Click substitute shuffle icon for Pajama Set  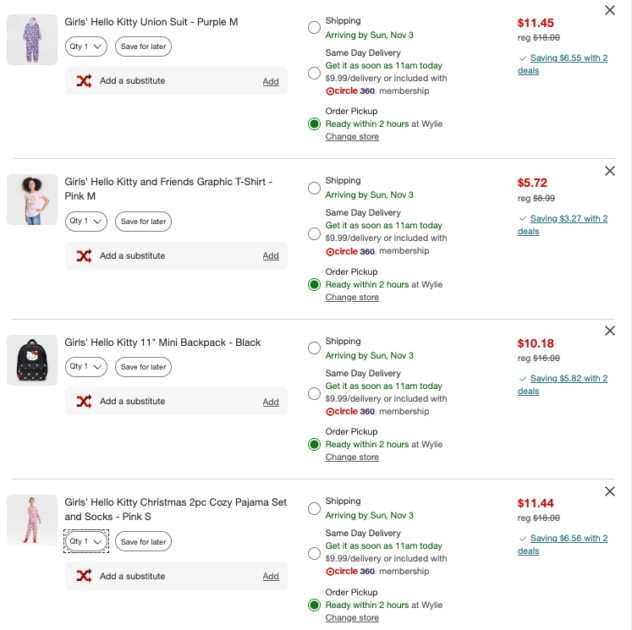[x=84, y=576]
